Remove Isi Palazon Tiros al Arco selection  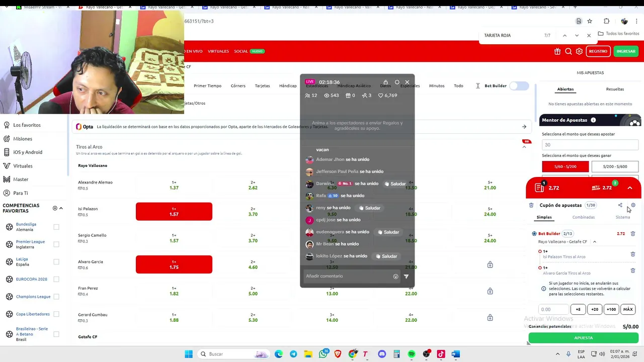633,254
